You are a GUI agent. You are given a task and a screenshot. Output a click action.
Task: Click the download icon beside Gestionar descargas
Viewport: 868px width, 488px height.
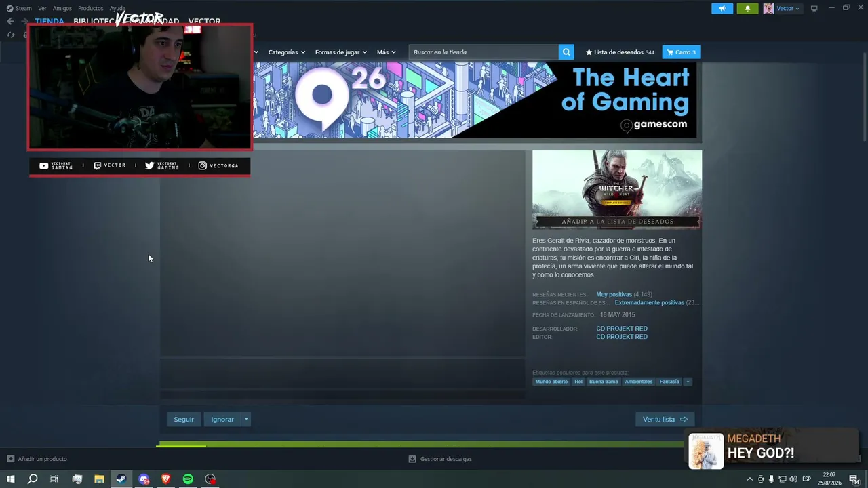coord(412,459)
